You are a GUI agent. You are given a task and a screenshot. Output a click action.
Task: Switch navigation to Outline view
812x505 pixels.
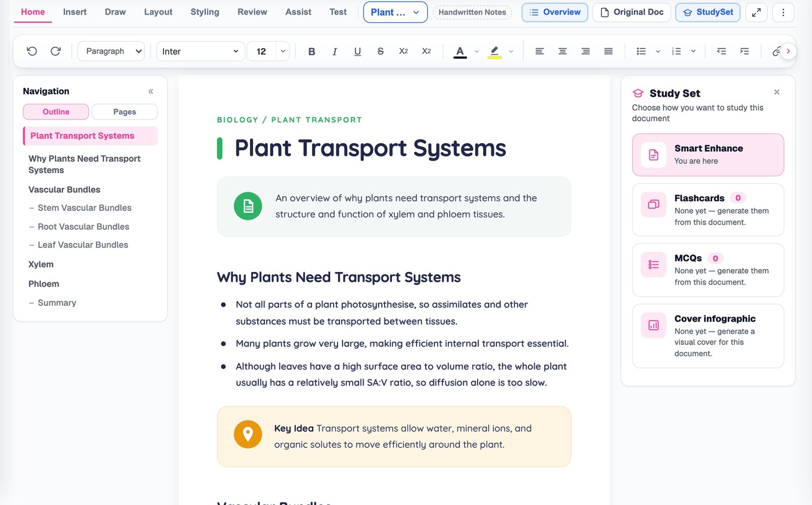click(56, 112)
